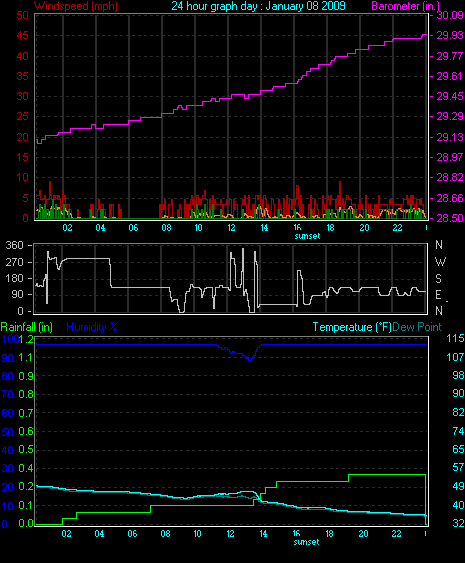Click the S compass direction label
The image size is (465, 563).
[438, 279]
